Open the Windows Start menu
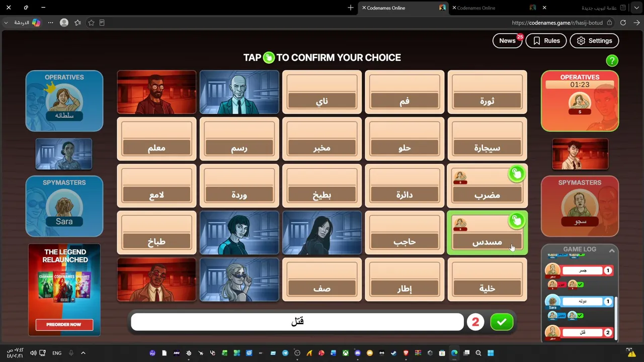This screenshot has height=362, width=644. point(491,353)
